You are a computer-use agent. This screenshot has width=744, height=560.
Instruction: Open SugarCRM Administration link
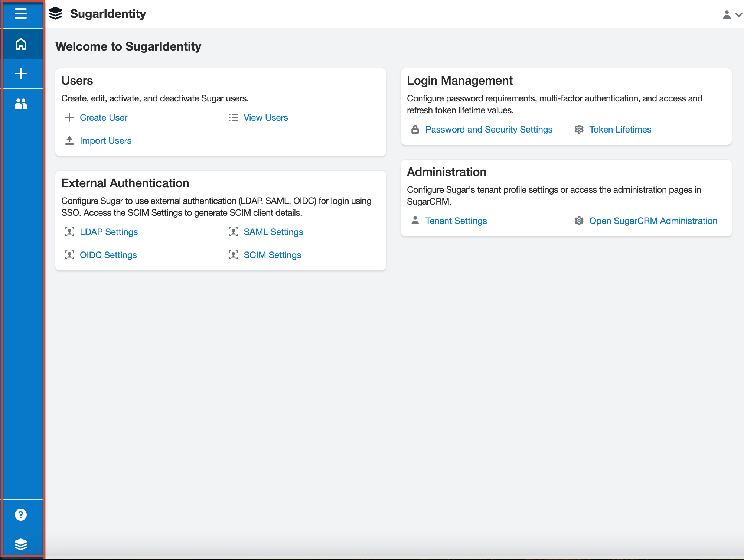click(x=653, y=221)
